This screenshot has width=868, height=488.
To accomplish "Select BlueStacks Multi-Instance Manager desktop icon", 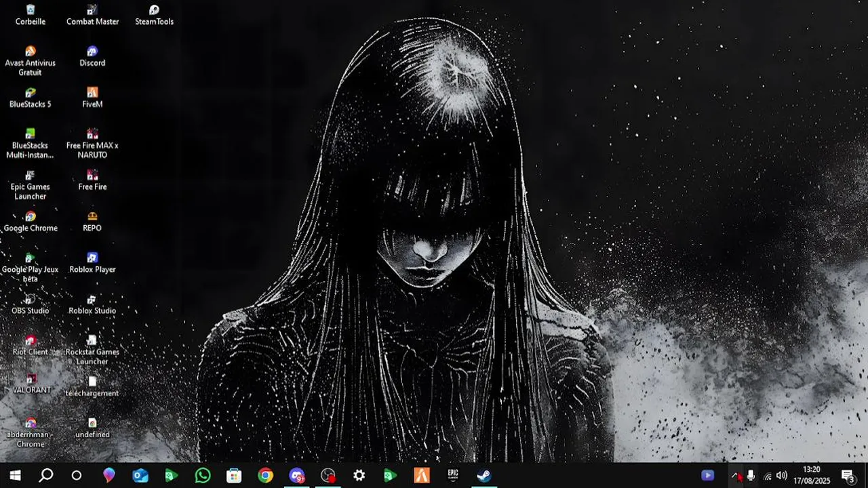I will [x=31, y=144].
